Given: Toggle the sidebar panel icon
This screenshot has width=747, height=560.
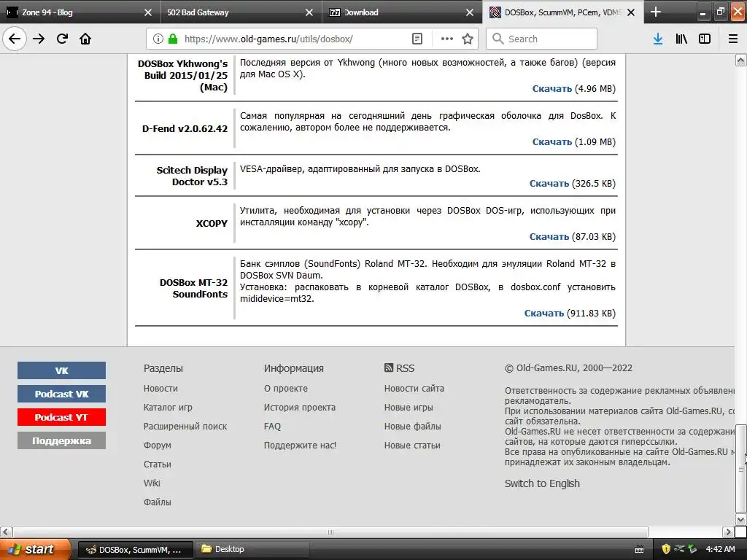Looking at the screenshot, I should tap(705, 39).
